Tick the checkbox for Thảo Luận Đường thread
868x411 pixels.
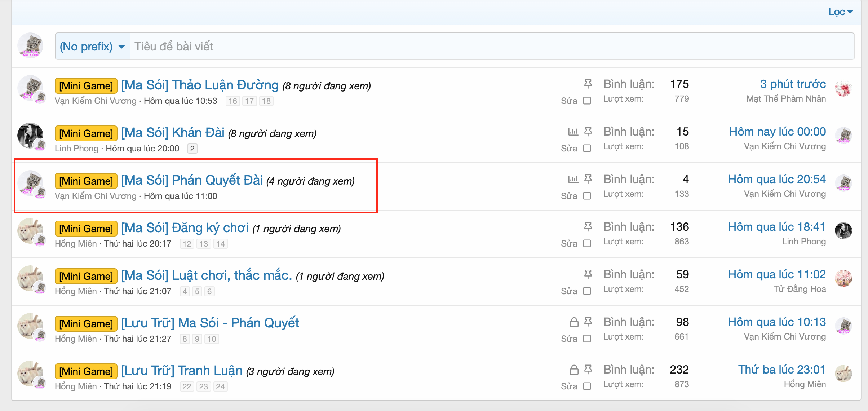[587, 101]
